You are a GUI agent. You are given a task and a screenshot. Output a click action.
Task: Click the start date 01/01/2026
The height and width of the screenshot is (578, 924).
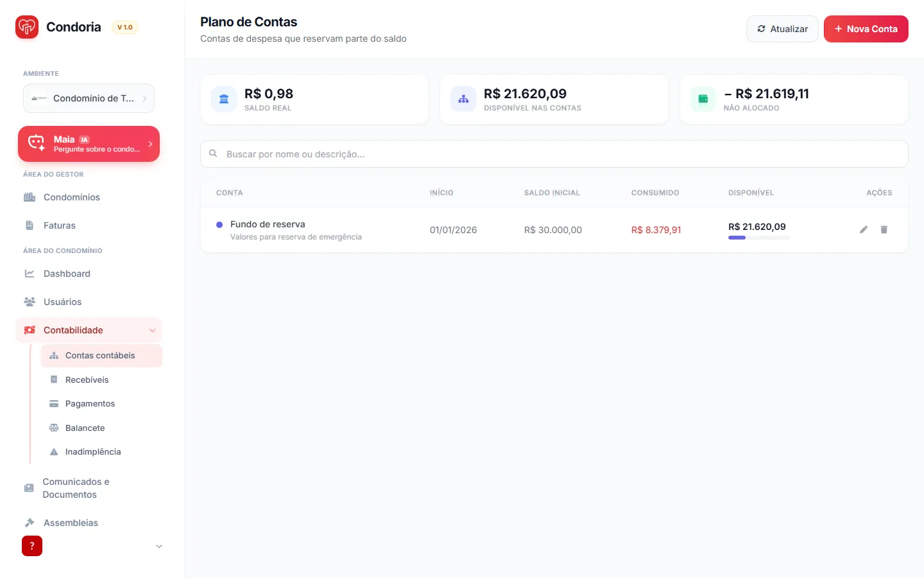tap(454, 230)
